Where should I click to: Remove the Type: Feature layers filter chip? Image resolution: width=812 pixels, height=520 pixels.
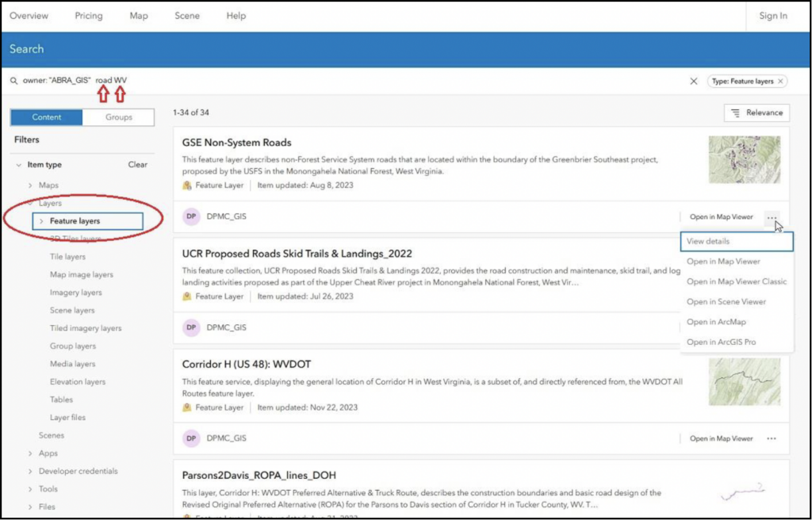click(x=781, y=81)
